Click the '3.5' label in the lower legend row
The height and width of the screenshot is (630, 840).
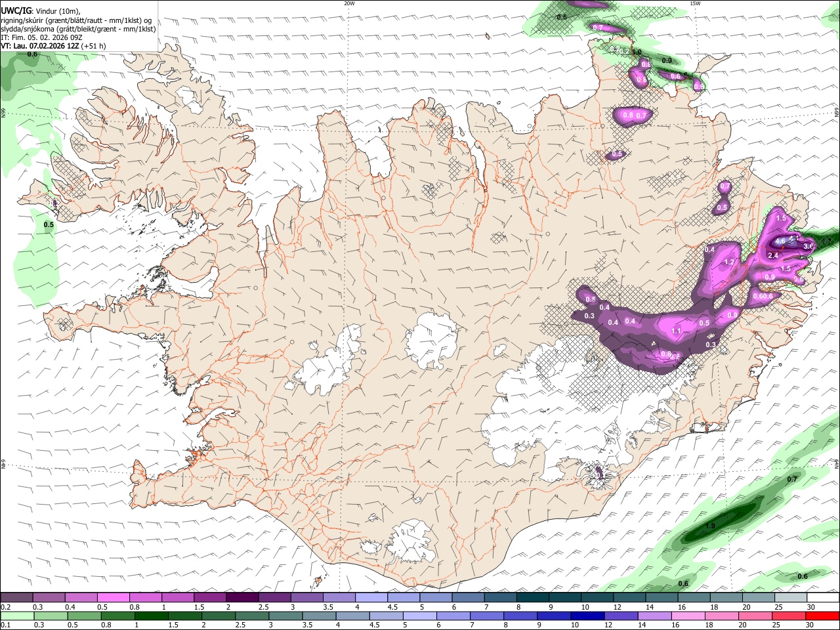[x=306, y=625]
